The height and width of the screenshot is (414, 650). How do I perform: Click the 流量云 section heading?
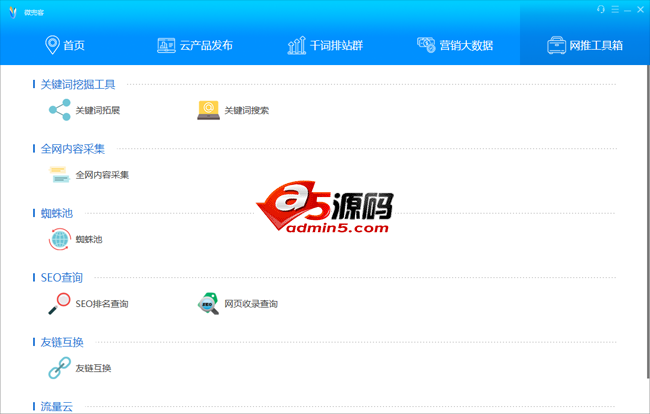[57, 407]
